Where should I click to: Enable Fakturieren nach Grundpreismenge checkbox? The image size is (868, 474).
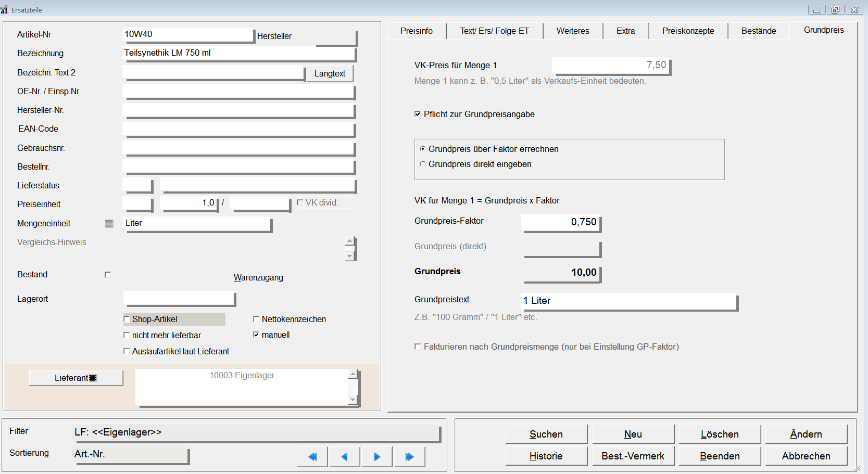[418, 347]
